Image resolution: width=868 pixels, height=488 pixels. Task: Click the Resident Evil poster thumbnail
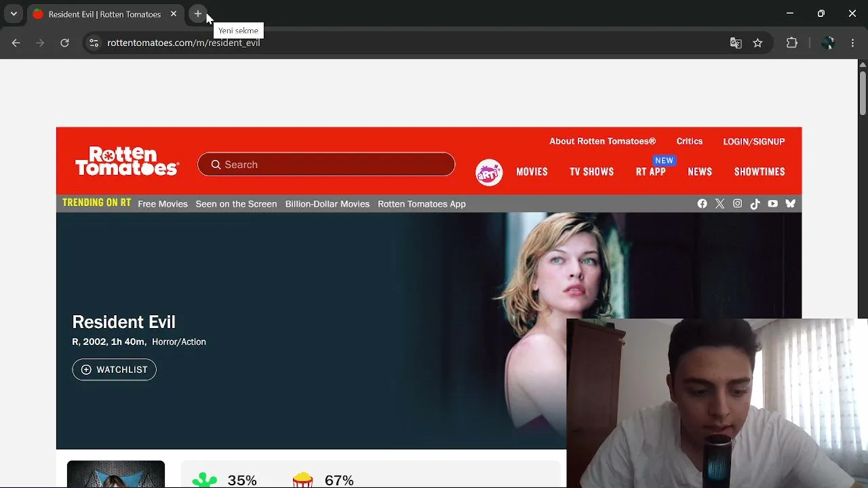coord(116,474)
